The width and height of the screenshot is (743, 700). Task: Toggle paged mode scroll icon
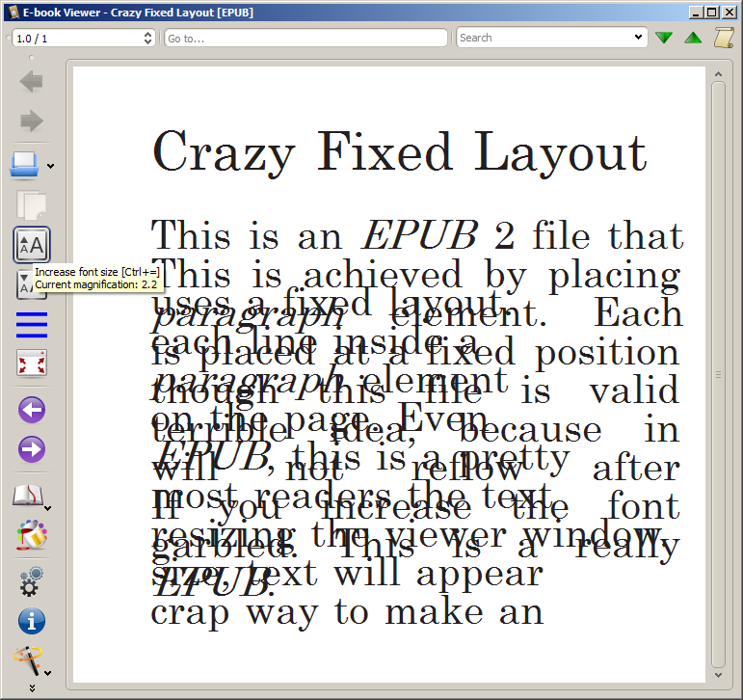click(723, 38)
